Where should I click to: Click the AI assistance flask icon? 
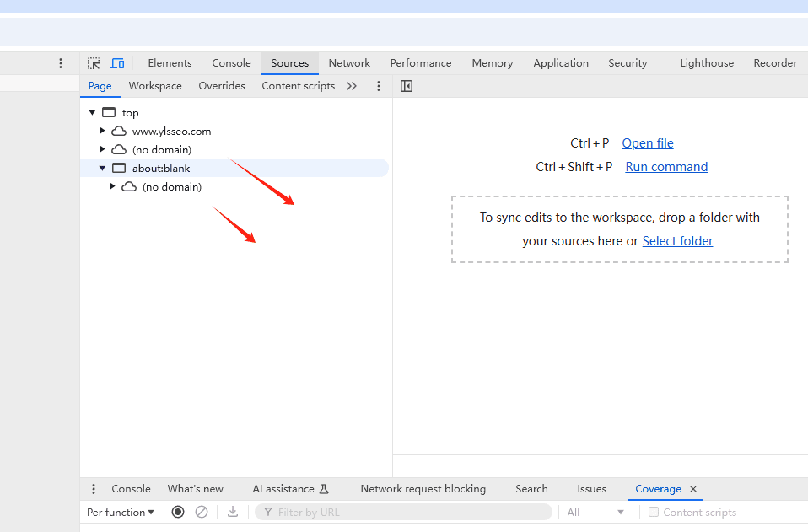tap(324, 489)
